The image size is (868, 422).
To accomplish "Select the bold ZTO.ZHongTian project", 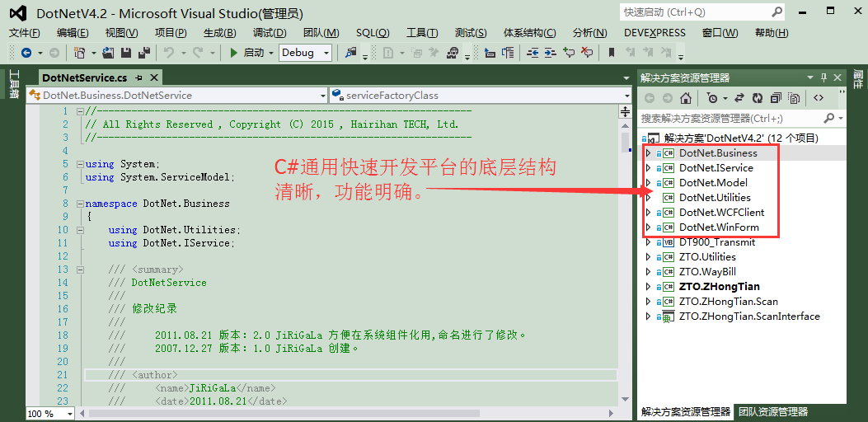I will [719, 287].
